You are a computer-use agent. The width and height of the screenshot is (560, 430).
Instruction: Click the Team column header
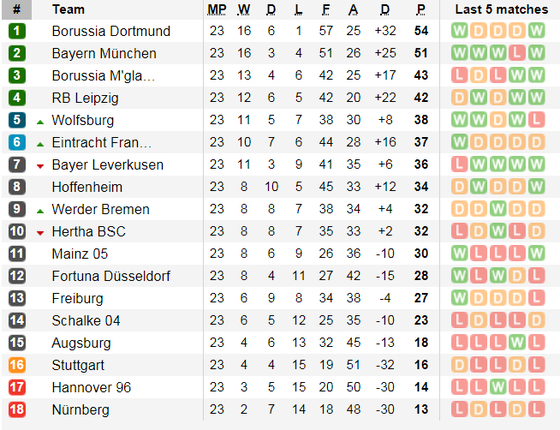coord(68,9)
